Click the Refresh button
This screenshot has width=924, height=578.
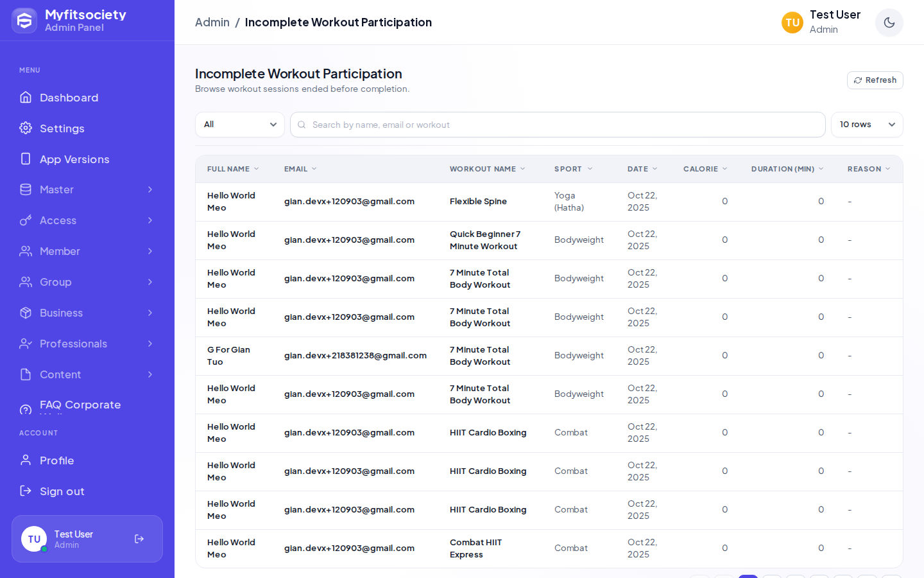(x=875, y=80)
